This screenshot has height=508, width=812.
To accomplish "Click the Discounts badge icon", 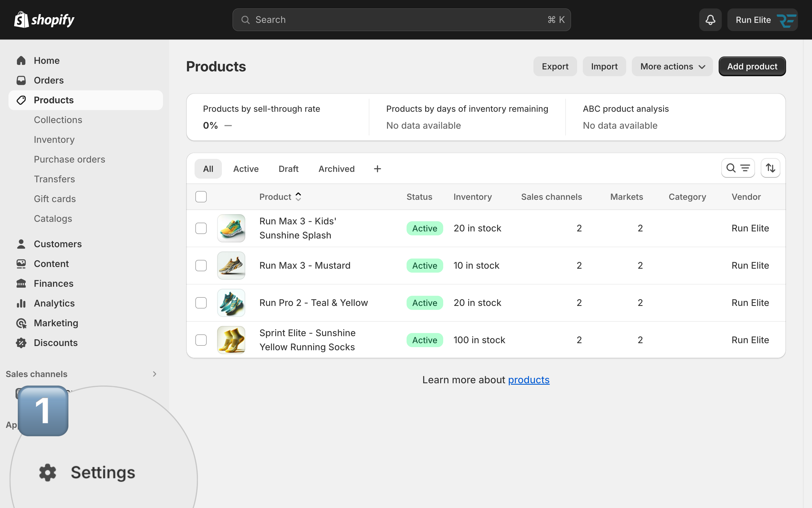I will click(21, 343).
